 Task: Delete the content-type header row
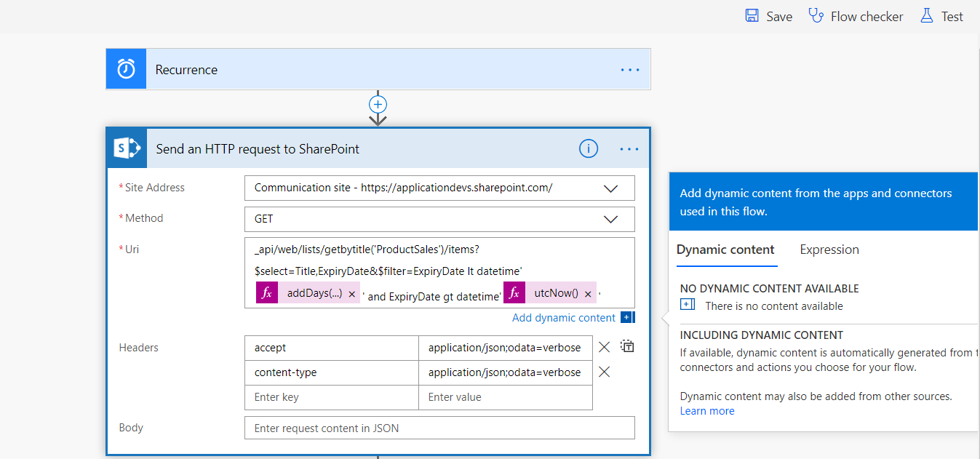(x=604, y=372)
